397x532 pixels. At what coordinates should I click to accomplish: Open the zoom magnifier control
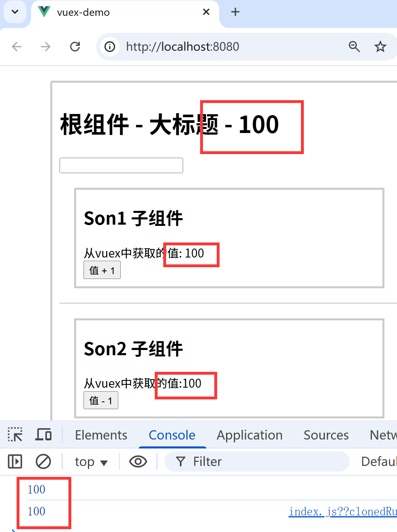pos(354,47)
